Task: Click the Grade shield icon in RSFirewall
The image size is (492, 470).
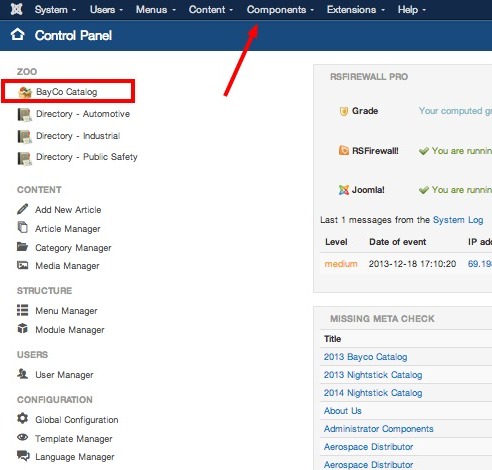Action: tap(344, 111)
